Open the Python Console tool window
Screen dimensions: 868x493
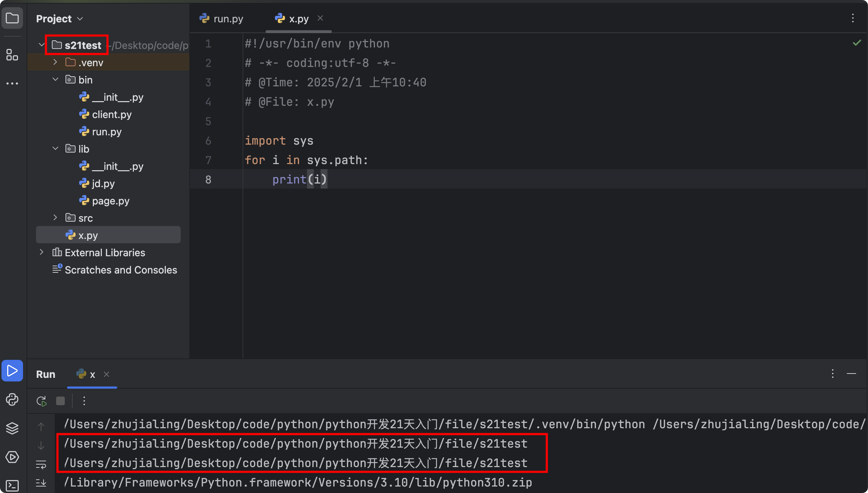coord(12,399)
